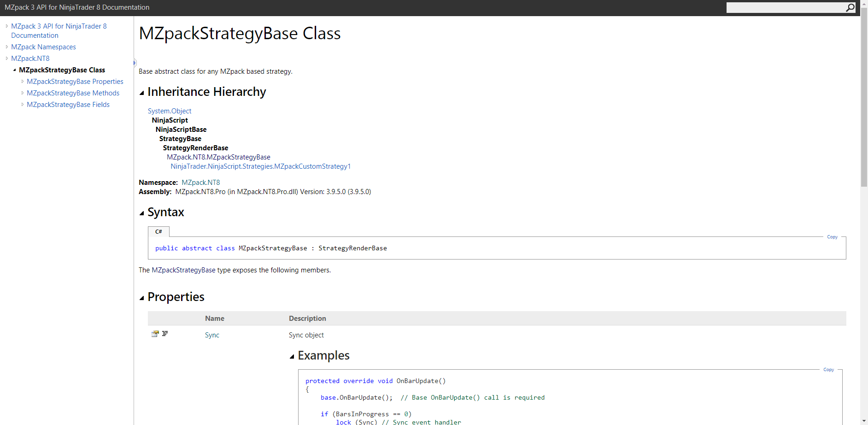Open MZpackStrategyBase Methods page
This screenshot has width=868, height=425.
click(73, 93)
